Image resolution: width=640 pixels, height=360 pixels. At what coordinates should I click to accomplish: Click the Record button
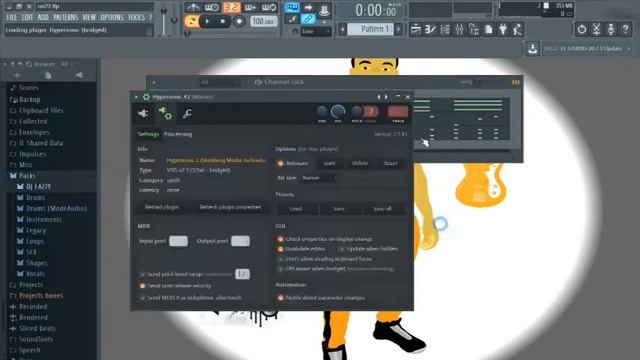point(239,21)
